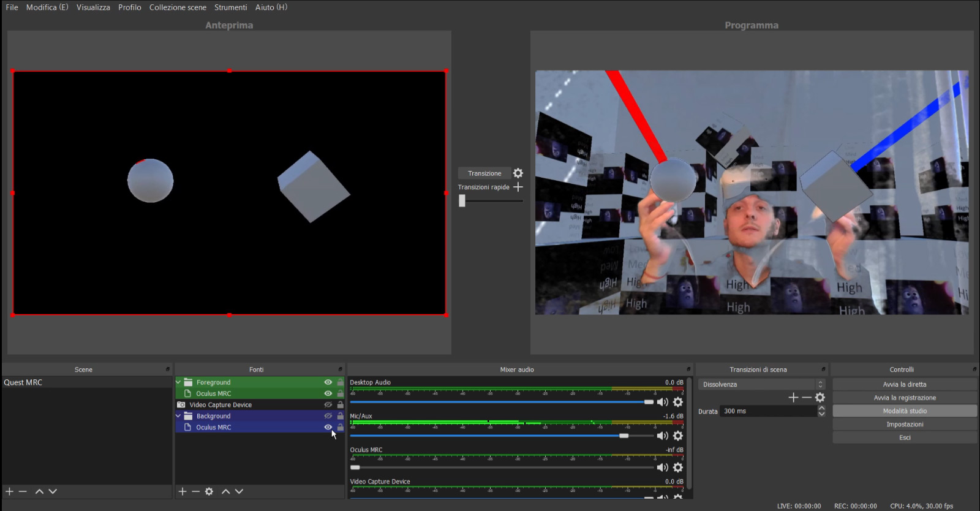Add a new source in Fonti panel
This screenshot has height=511, width=980.
click(x=182, y=491)
